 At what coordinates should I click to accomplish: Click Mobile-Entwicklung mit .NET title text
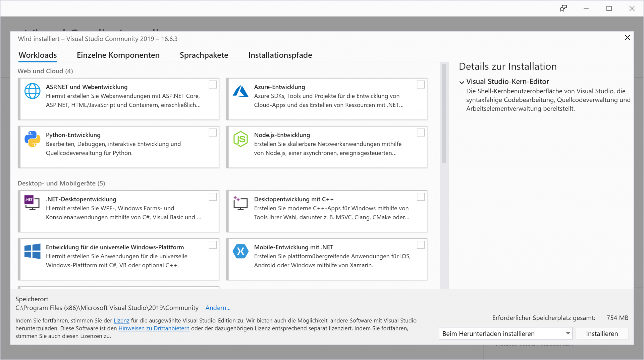[x=293, y=247]
